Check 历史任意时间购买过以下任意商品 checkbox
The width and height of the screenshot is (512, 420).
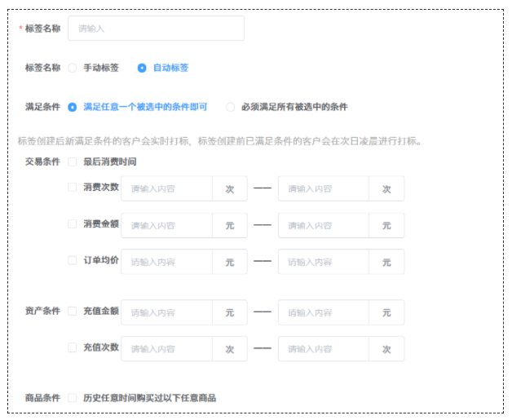pyautogui.click(x=73, y=398)
